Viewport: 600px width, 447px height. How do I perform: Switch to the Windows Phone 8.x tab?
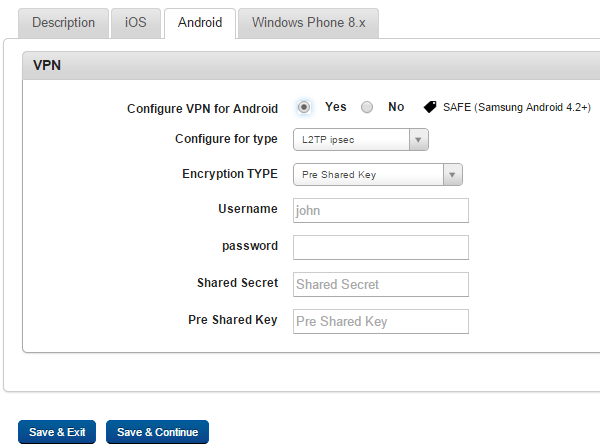coord(308,23)
